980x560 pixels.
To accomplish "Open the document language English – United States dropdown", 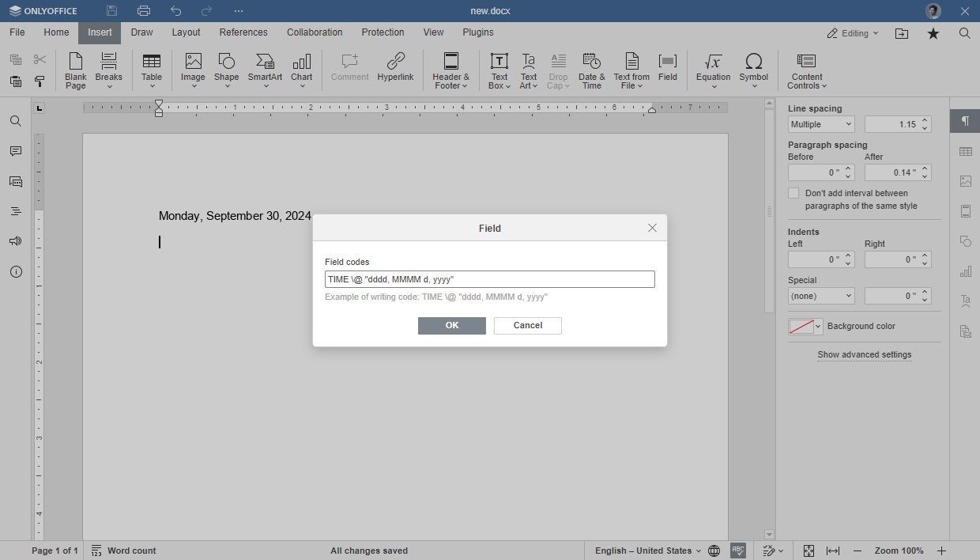I will 648,551.
